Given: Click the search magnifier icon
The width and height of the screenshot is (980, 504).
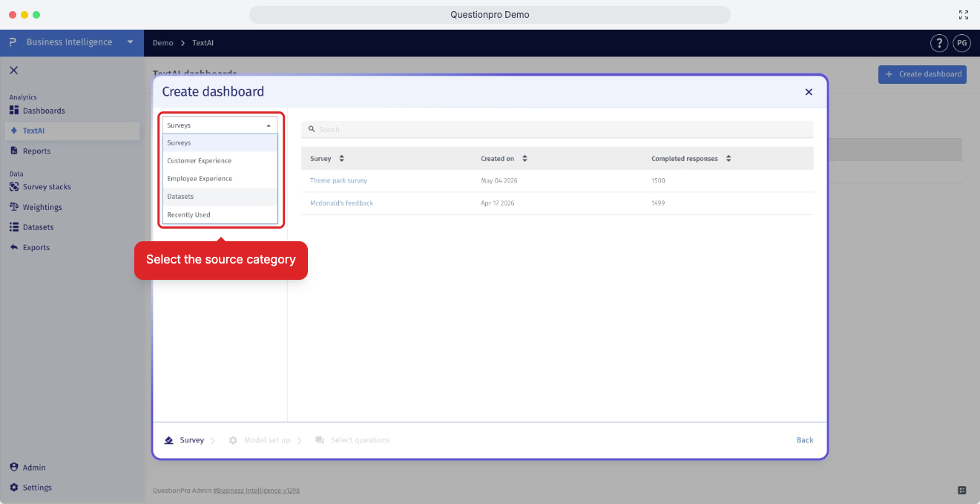Looking at the screenshot, I should pyautogui.click(x=312, y=129).
